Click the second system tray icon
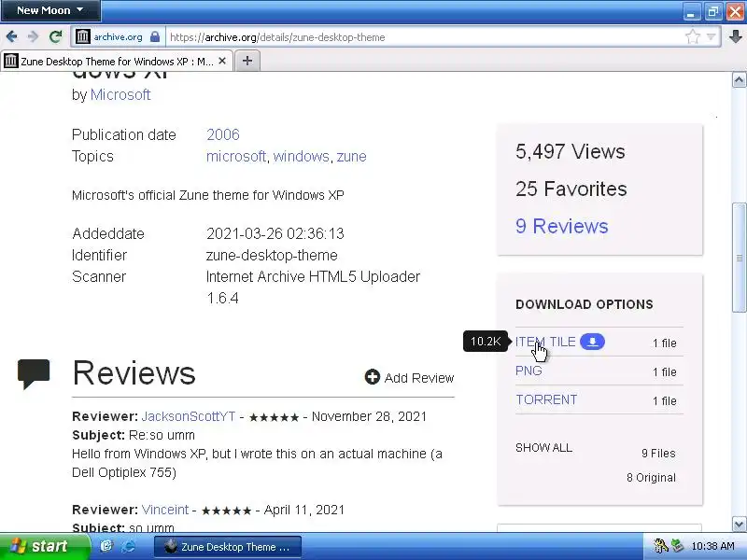747x560 pixels. [x=677, y=546]
